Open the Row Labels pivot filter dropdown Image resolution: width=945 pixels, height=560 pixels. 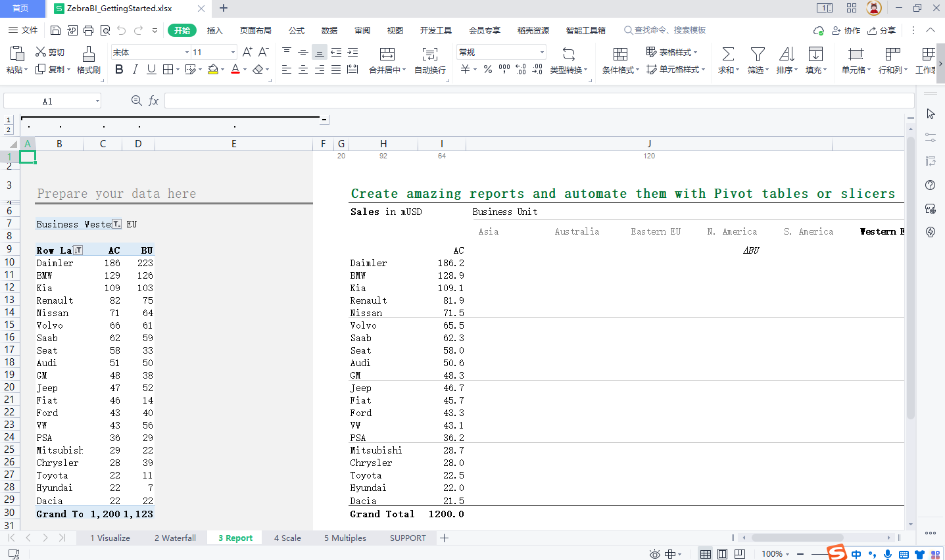[x=78, y=250]
